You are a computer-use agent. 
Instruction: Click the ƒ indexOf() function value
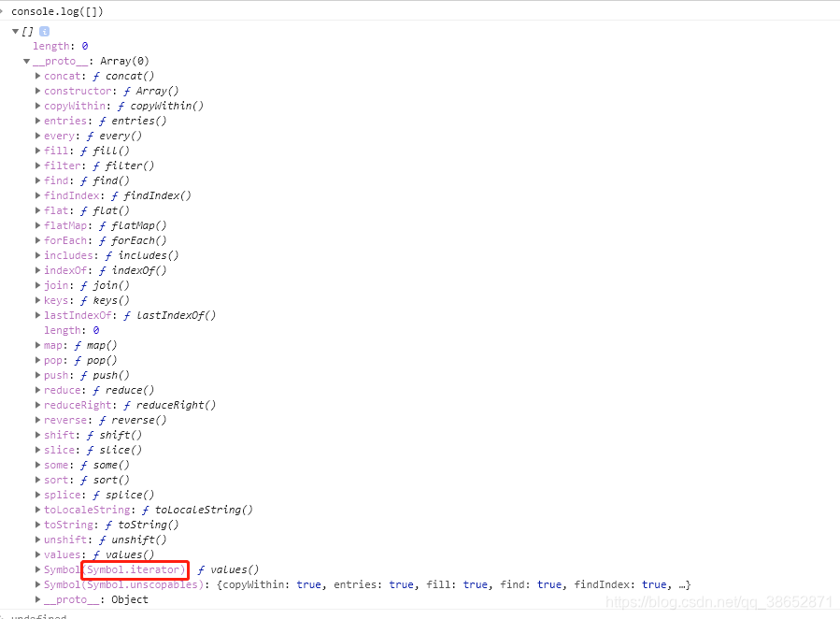133,270
